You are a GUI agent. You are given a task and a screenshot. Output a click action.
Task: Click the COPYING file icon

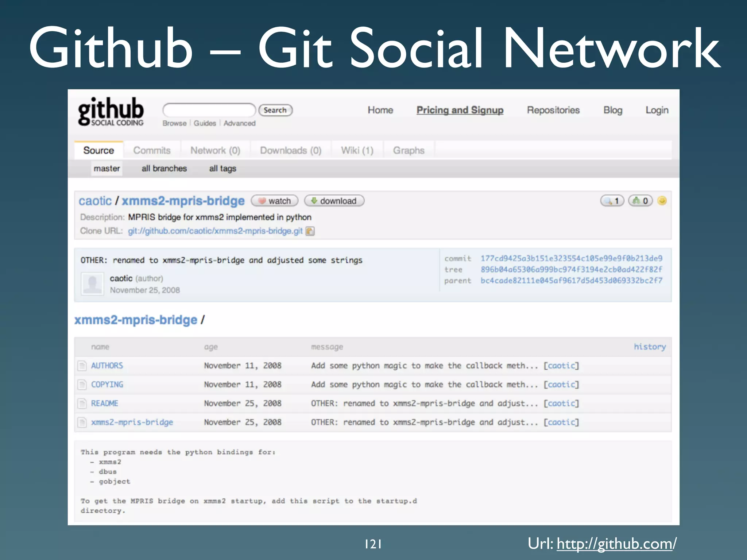click(82, 385)
